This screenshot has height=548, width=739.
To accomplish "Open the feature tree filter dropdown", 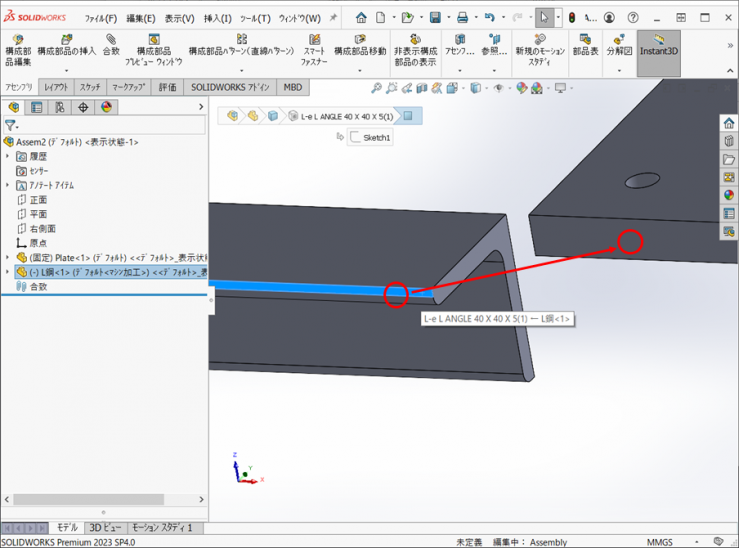I will (x=11, y=126).
